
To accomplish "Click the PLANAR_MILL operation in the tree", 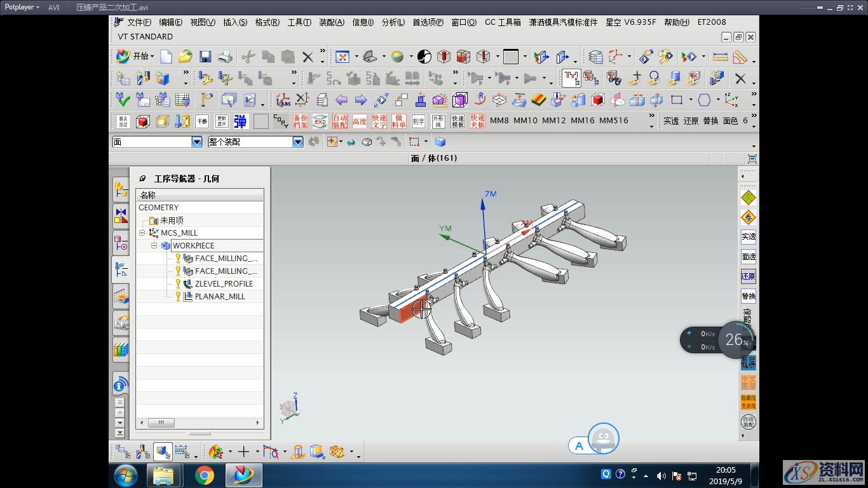I will click(219, 297).
